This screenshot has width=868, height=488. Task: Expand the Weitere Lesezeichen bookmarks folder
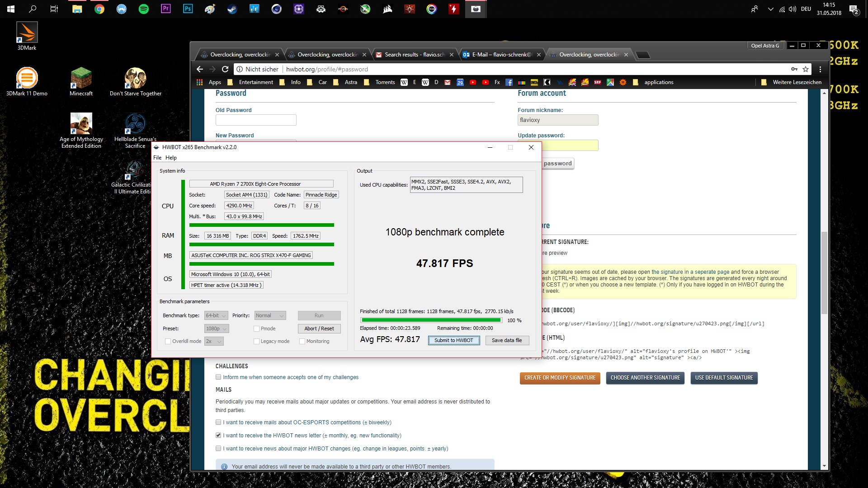pyautogui.click(x=792, y=82)
